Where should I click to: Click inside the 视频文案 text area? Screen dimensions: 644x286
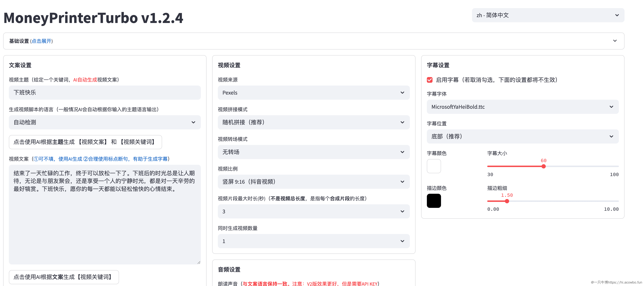104,225
